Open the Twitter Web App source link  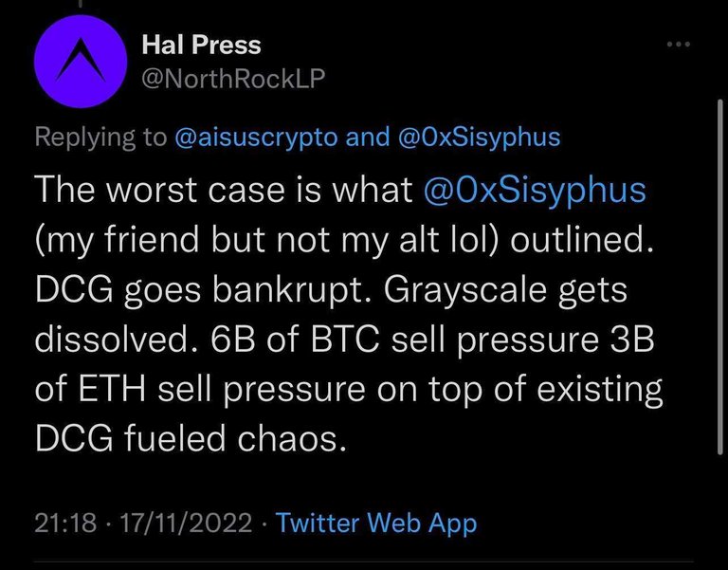[376, 523]
